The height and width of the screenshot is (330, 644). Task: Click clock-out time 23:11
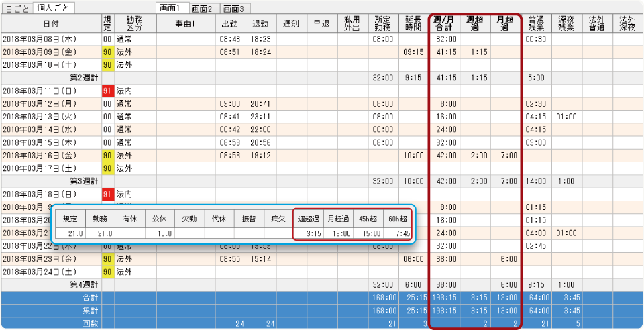tap(260, 117)
